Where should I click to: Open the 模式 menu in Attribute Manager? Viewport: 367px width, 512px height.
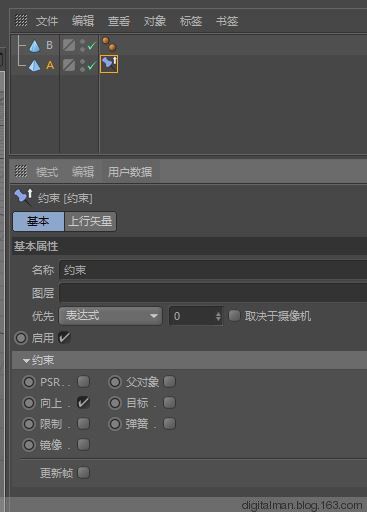pyautogui.click(x=47, y=172)
